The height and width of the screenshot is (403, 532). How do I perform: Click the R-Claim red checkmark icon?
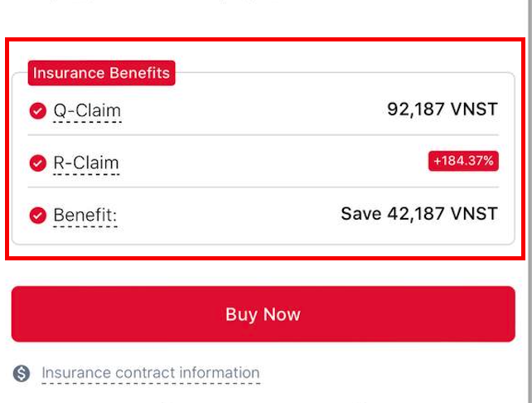tap(37, 163)
